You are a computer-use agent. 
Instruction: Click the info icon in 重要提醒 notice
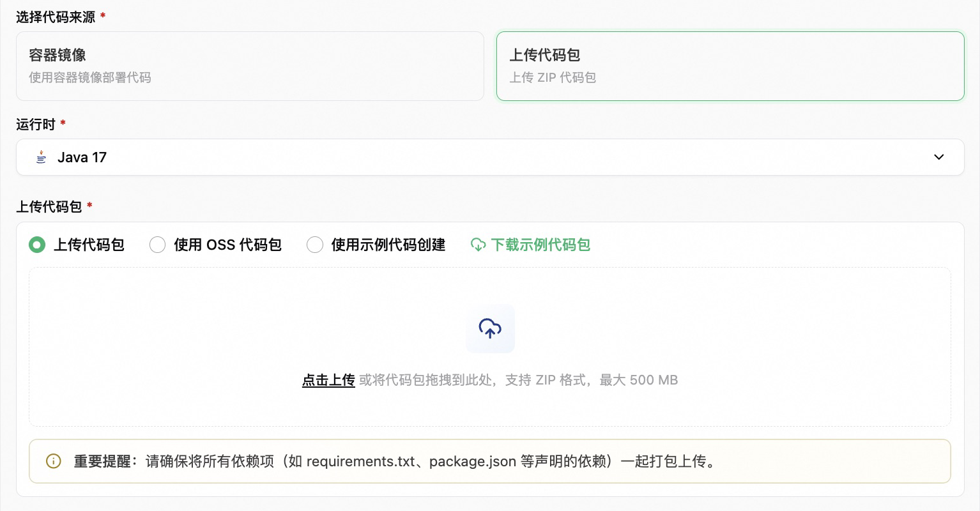click(x=54, y=461)
